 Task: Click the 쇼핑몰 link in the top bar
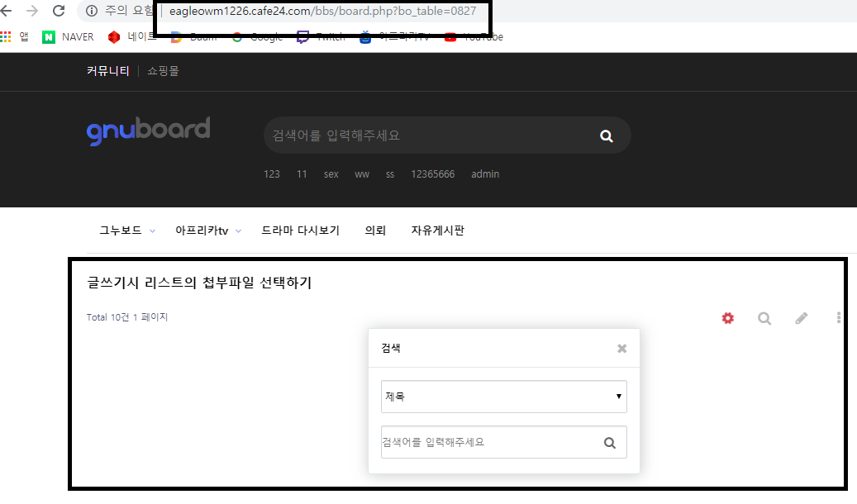(x=163, y=71)
